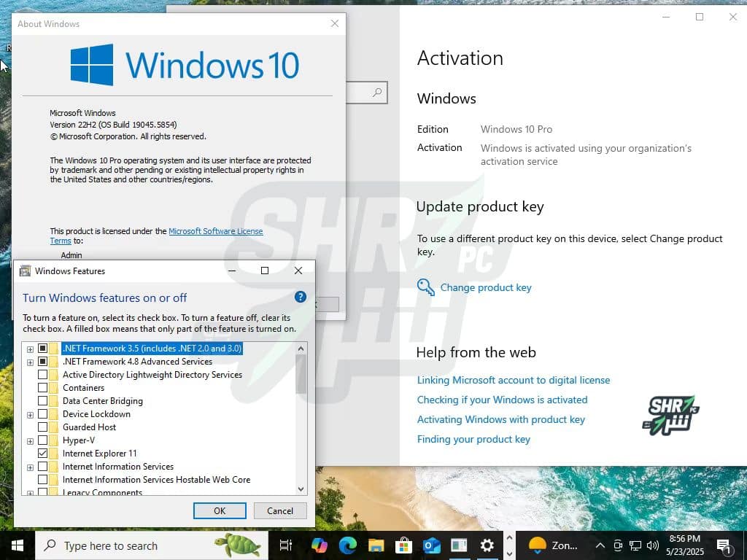Open the notification center icon

coord(724,545)
